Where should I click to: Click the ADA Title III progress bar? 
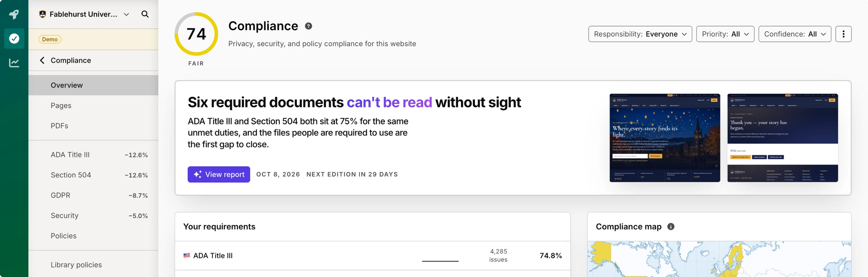click(440, 261)
